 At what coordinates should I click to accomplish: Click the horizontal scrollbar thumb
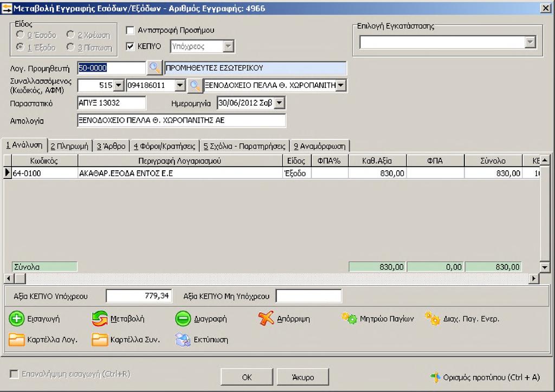20,279
